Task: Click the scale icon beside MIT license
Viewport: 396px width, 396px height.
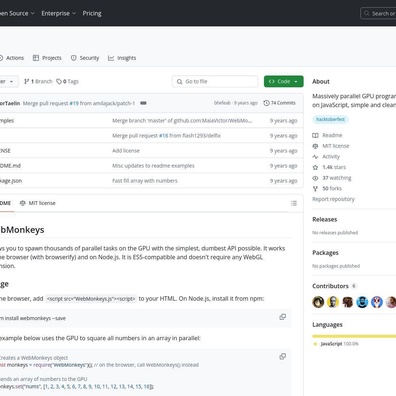Action: [315, 146]
